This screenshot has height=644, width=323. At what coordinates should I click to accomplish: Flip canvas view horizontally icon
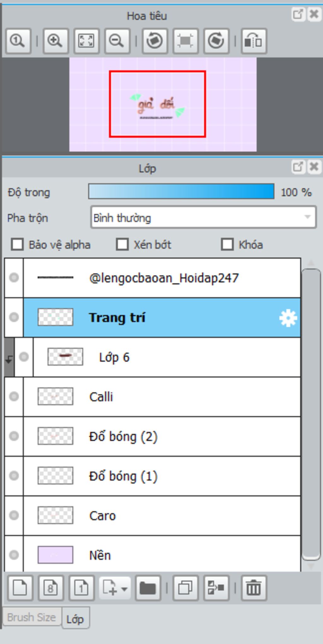(254, 41)
